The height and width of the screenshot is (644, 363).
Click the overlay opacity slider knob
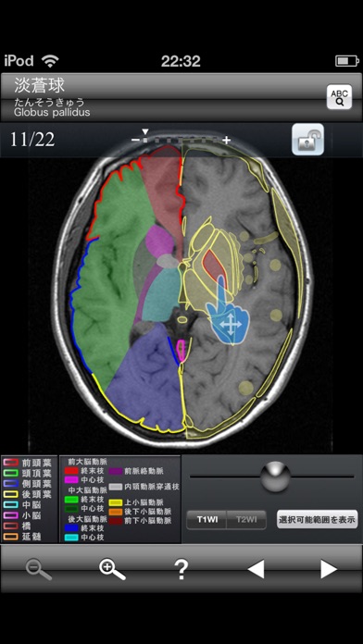coord(275,477)
